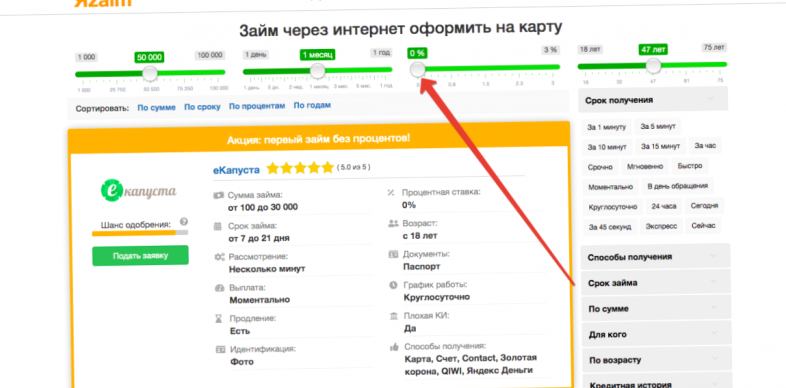Click the help icon next to Шанс одобрения

pos(184,222)
